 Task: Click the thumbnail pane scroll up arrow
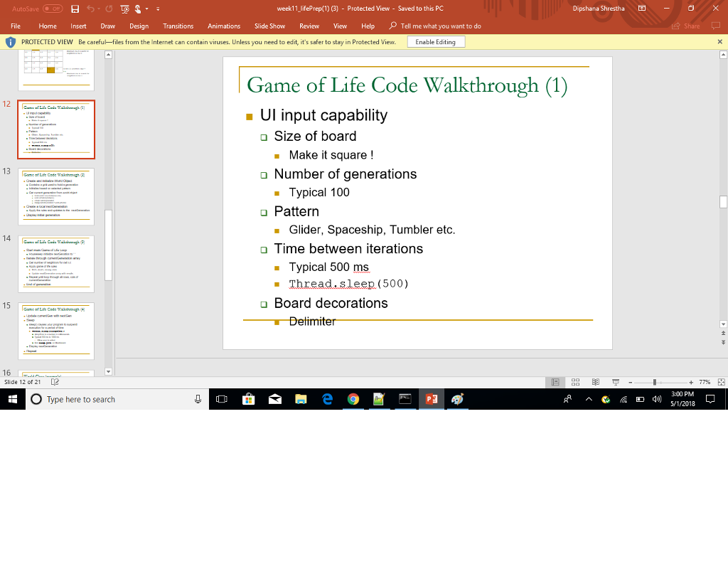108,55
